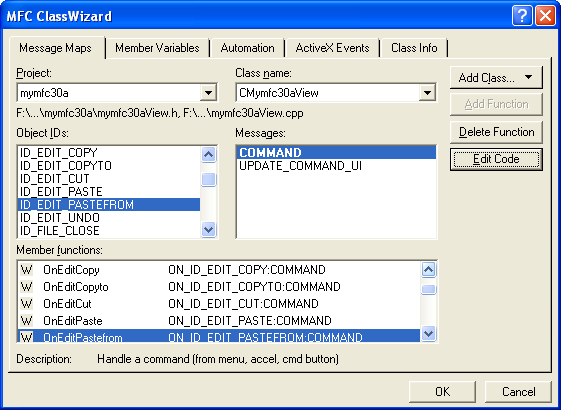Image resolution: width=561 pixels, height=410 pixels.
Task: Select the UPDATE_COMMAND_UI message
Action: click(x=336, y=166)
